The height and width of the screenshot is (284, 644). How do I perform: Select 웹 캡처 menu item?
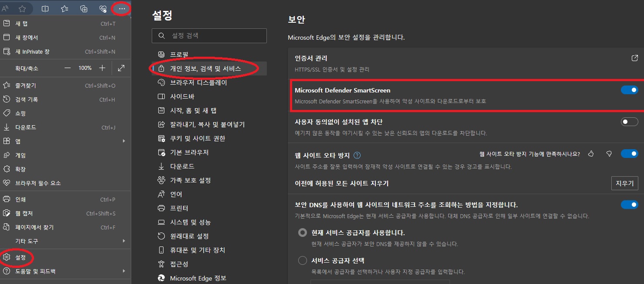point(65,214)
